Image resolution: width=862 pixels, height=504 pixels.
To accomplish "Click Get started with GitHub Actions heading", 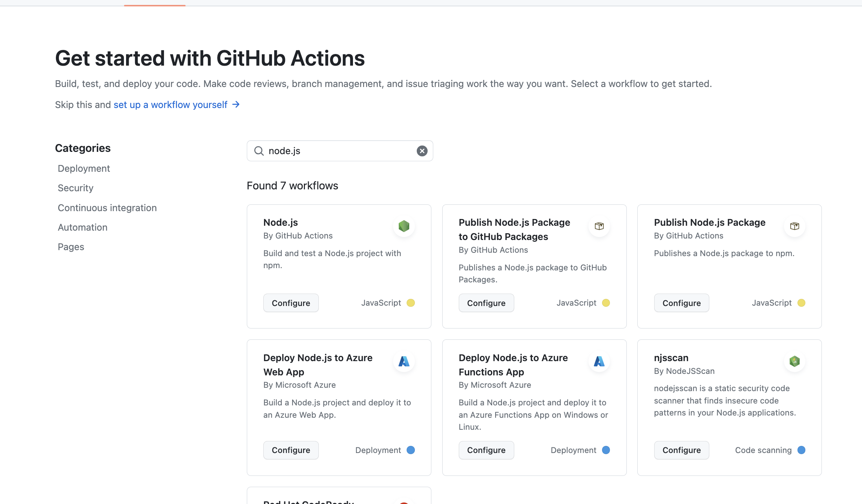I will [210, 58].
